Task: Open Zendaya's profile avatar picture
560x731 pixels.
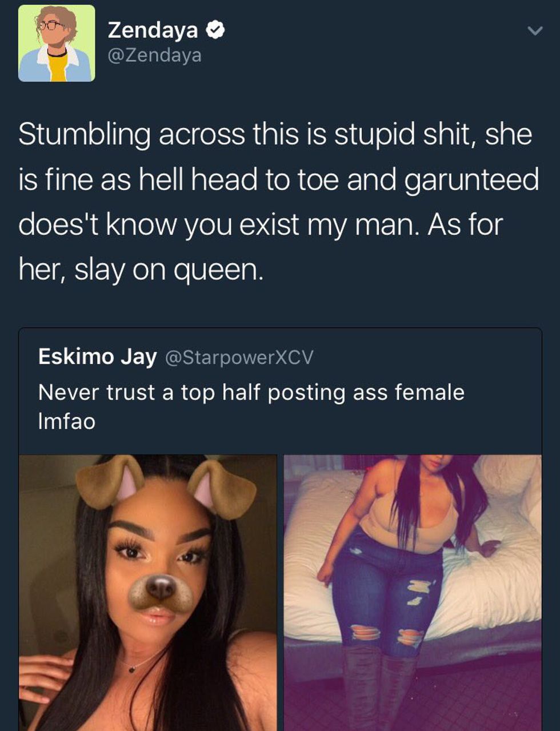Action: (57, 43)
